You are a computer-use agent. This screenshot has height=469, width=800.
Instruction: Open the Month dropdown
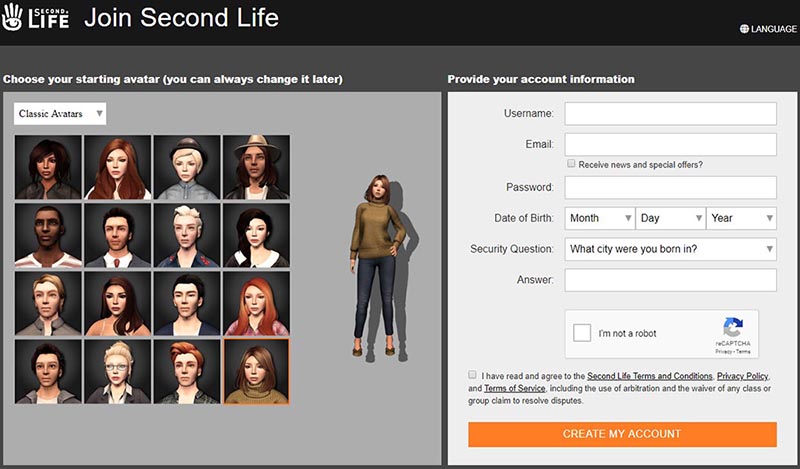click(599, 218)
